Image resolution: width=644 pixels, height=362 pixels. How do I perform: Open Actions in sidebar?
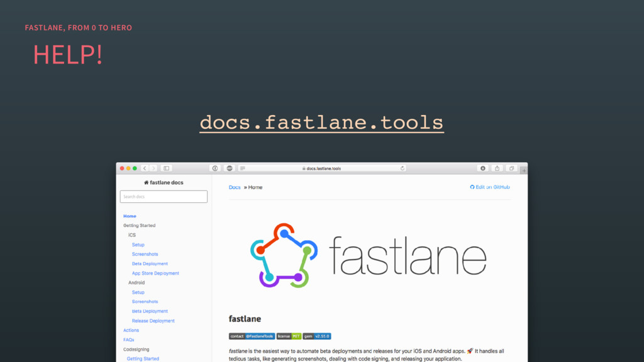click(x=131, y=331)
